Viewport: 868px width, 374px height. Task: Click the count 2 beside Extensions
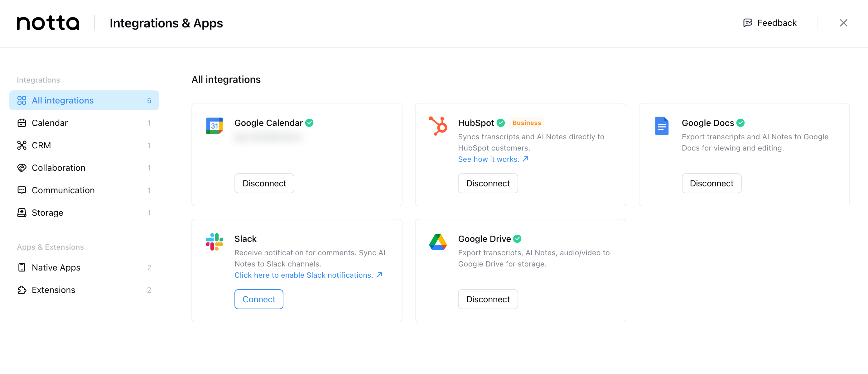149,290
